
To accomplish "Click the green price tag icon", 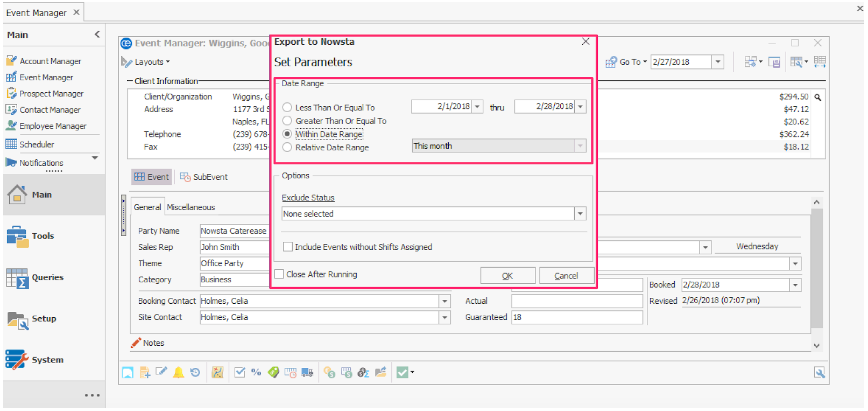I will (273, 372).
